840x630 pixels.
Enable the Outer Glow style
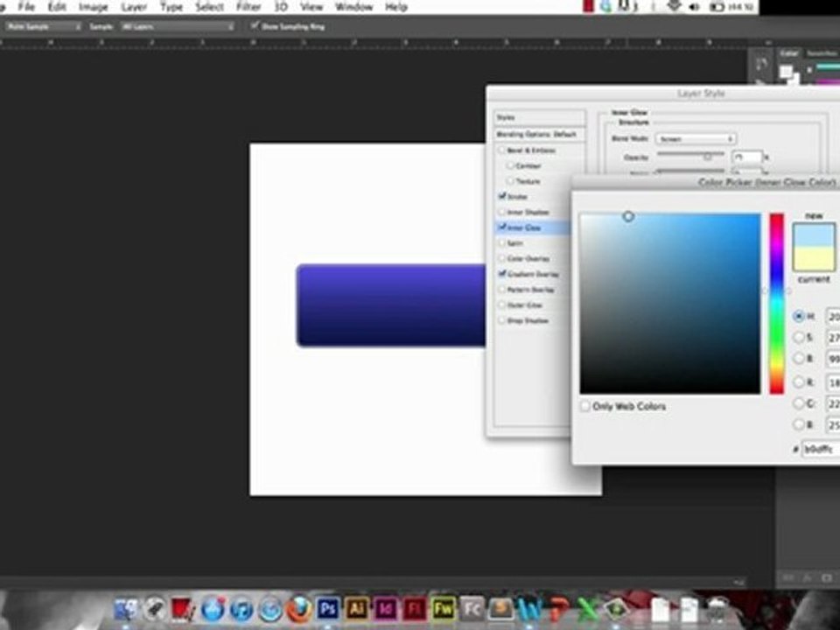pyautogui.click(x=502, y=304)
